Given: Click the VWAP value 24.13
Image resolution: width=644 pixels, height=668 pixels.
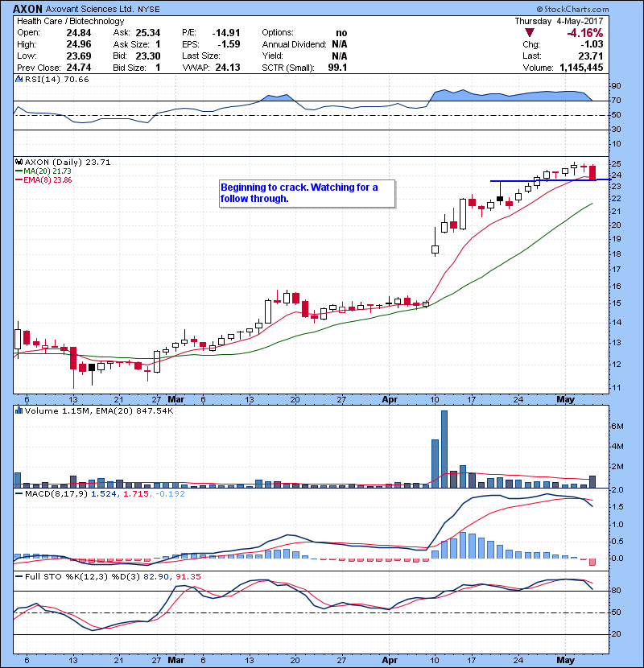Looking at the screenshot, I should [x=228, y=68].
